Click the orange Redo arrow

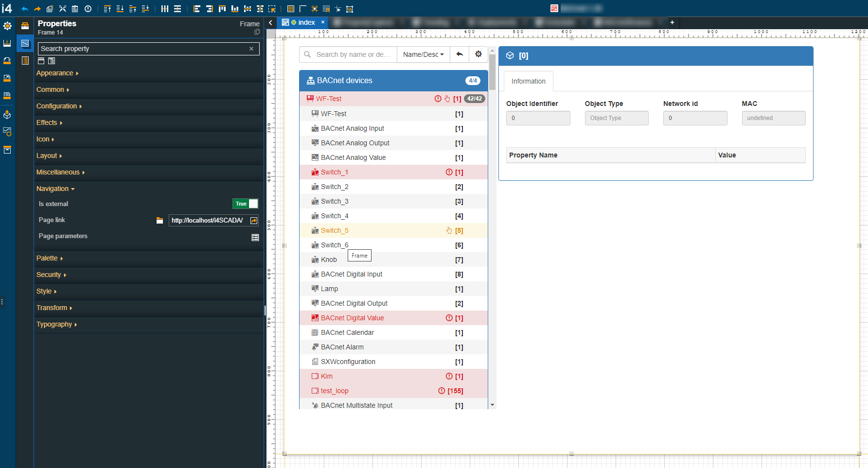(37, 9)
